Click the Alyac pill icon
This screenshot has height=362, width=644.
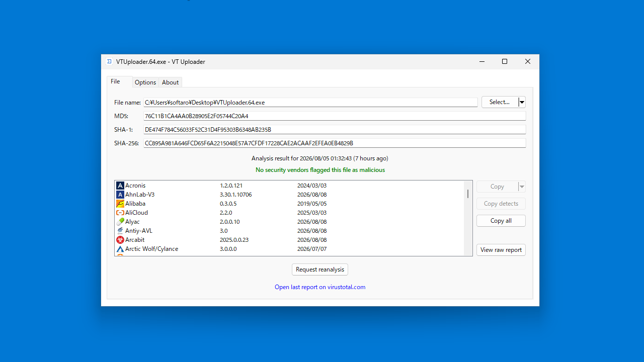[x=120, y=222]
